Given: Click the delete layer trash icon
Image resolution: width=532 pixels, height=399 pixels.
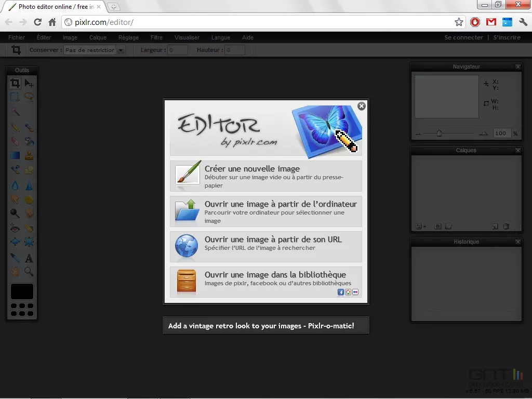Looking at the screenshot, I should point(506,227).
